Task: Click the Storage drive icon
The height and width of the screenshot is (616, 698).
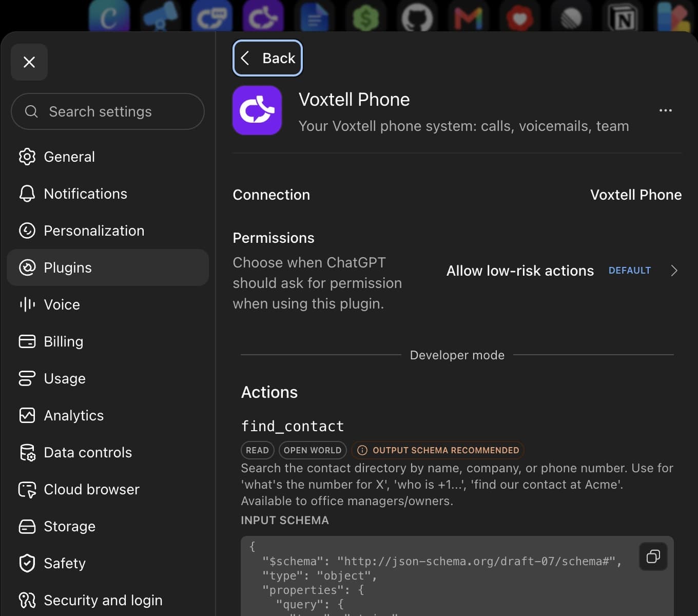Action: pyautogui.click(x=27, y=526)
